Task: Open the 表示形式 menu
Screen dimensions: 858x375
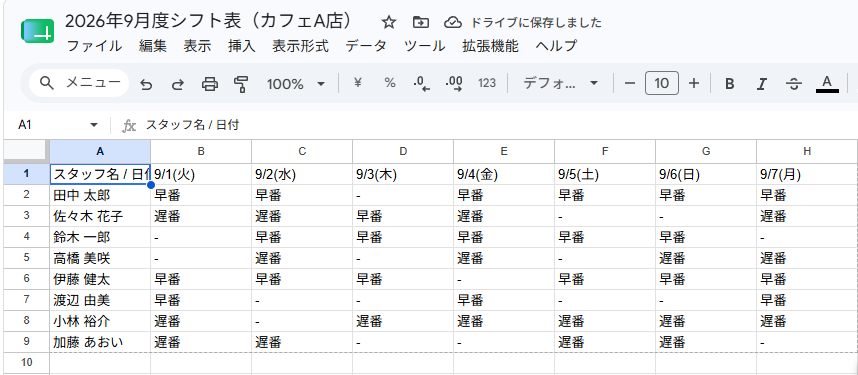Action: pyautogui.click(x=300, y=46)
